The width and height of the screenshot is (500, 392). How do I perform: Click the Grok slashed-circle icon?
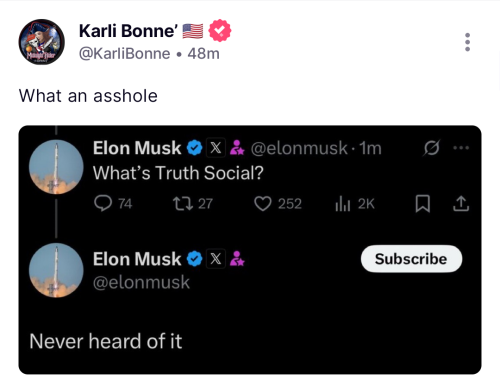pyautogui.click(x=431, y=148)
